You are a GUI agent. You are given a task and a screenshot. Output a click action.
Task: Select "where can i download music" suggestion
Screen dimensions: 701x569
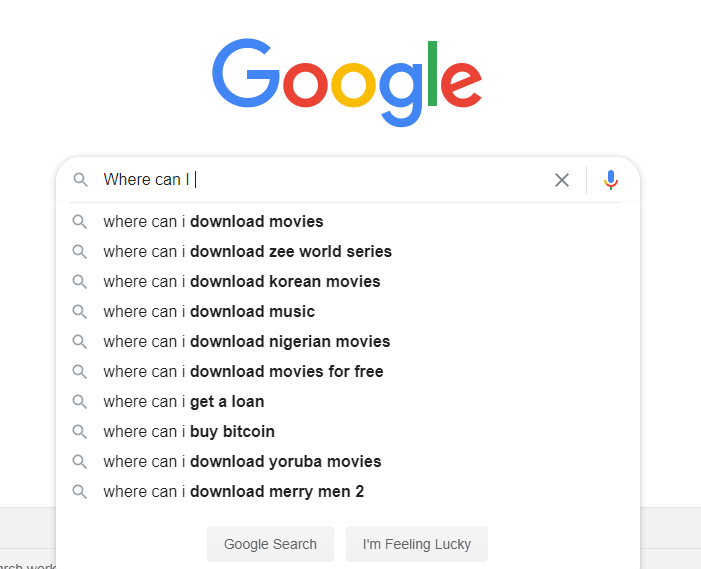point(208,312)
